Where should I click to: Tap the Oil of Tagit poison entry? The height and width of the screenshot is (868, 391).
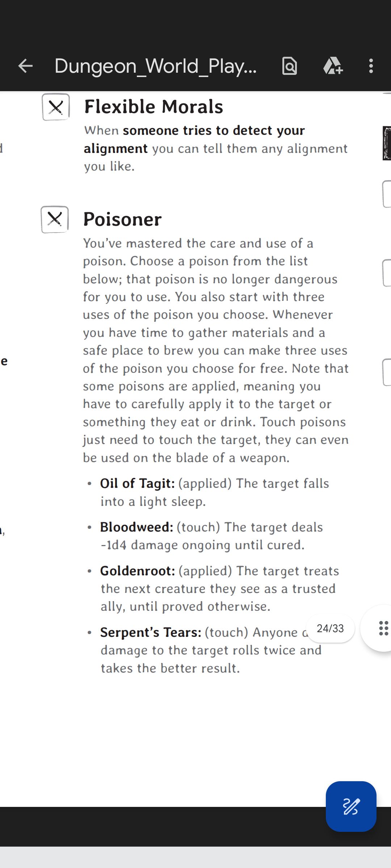[138, 484]
